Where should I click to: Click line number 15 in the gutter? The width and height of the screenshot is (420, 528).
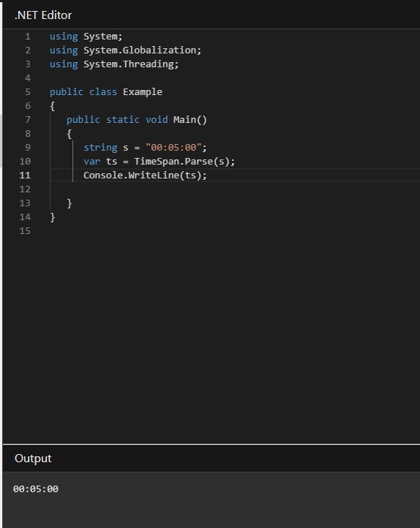(x=25, y=231)
